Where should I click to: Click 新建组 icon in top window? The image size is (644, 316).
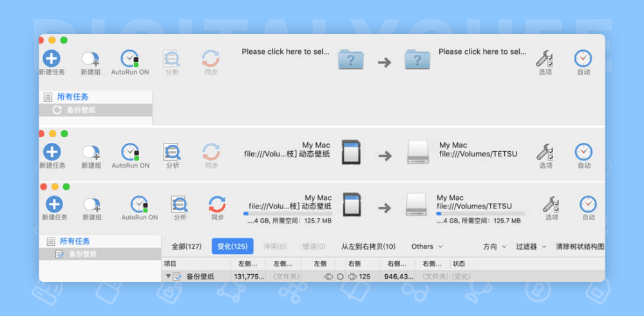(x=90, y=59)
